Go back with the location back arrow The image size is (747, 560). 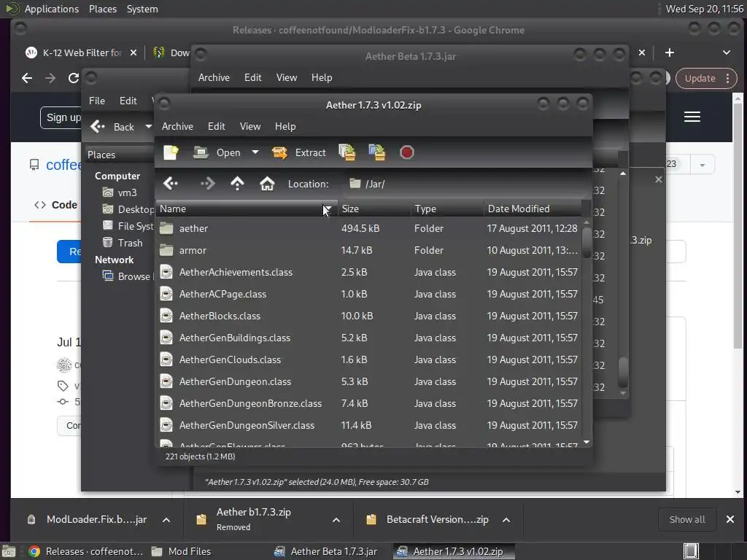pyautogui.click(x=171, y=183)
